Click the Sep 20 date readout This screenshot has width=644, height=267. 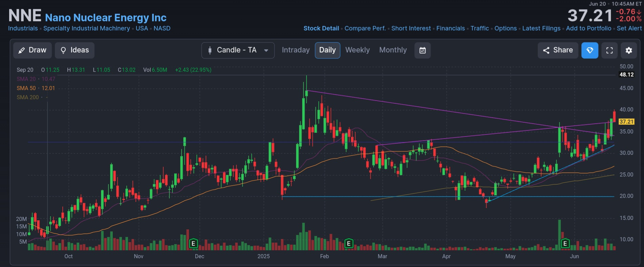tap(25, 70)
